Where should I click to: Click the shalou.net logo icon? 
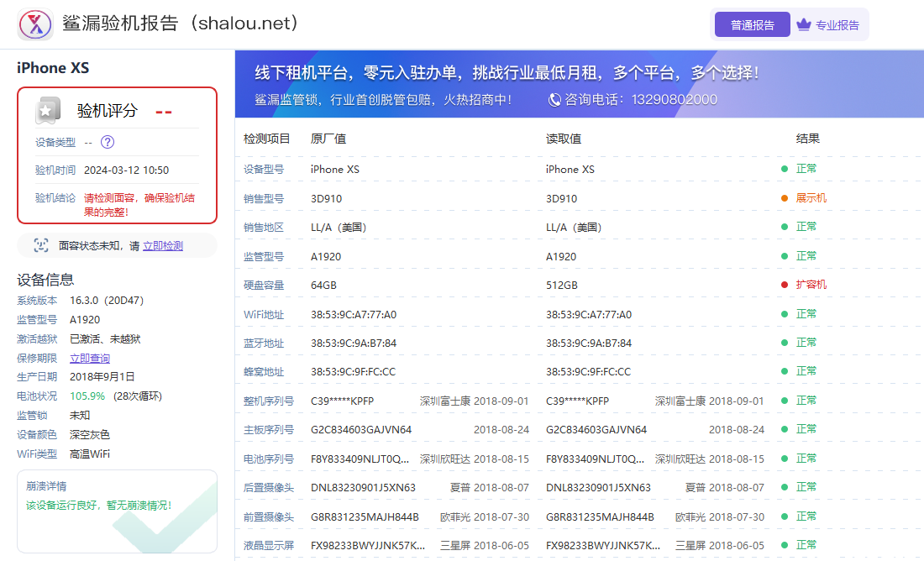[x=35, y=24]
